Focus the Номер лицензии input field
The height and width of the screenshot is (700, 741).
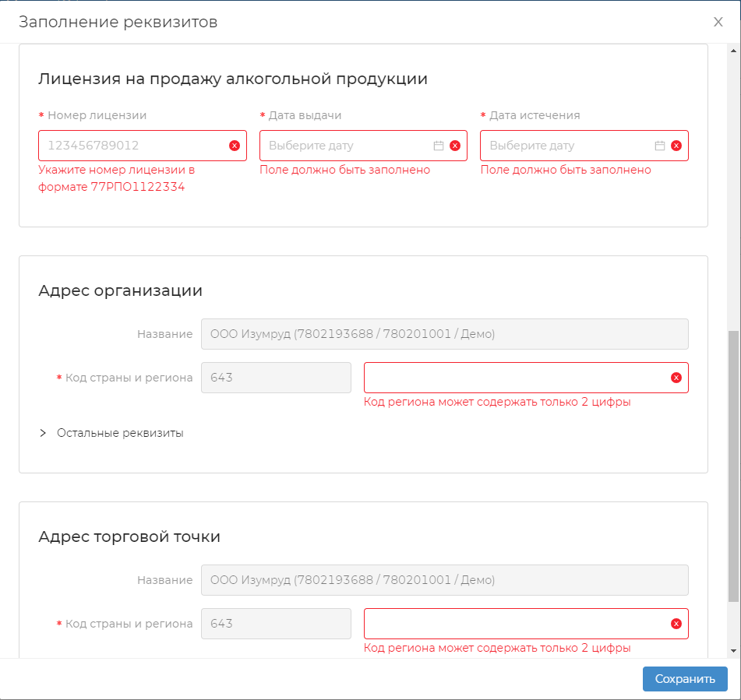(132, 146)
